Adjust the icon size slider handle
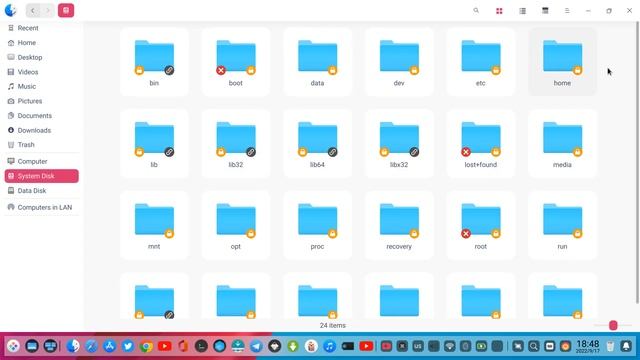The width and height of the screenshot is (640, 360). pos(613,325)
